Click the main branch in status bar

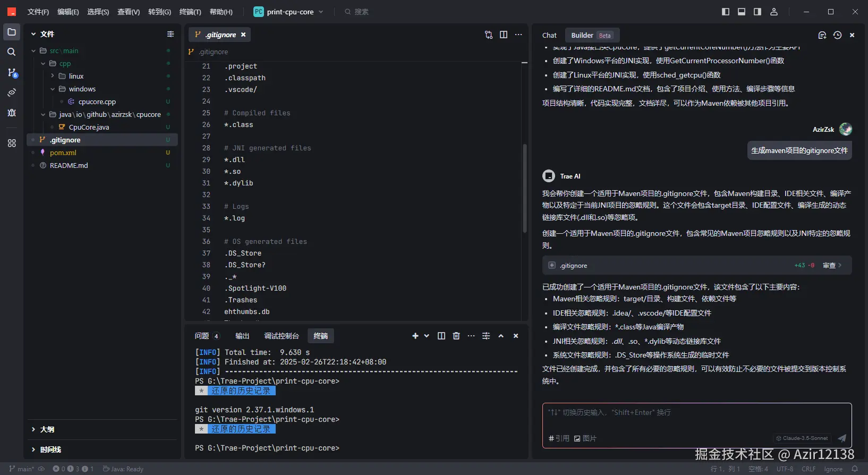pyautogui.click(x=22, y=469)
